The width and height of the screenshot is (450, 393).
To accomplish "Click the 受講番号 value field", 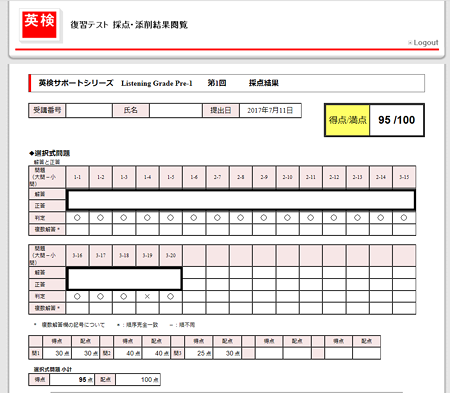I will pyautogui.click(x=89, y=110).
